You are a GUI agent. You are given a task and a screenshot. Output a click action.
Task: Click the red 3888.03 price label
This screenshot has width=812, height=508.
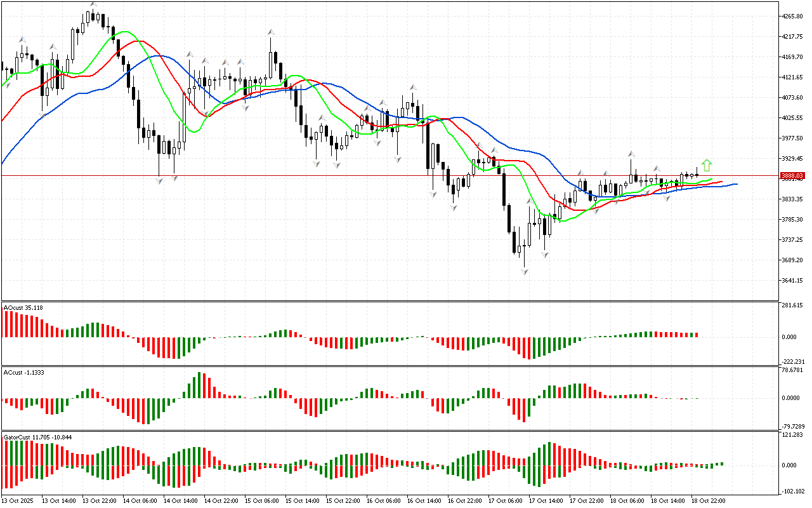792,176
